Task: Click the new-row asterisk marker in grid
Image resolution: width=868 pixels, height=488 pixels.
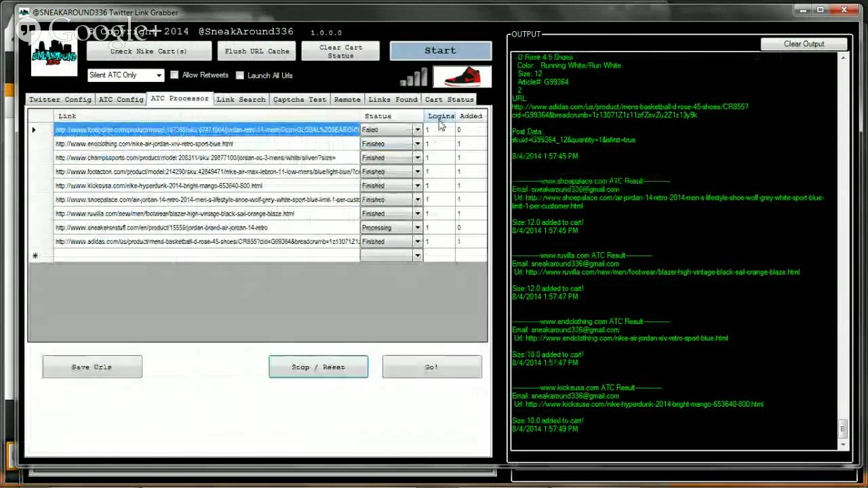Action: (x=35, y=256)
